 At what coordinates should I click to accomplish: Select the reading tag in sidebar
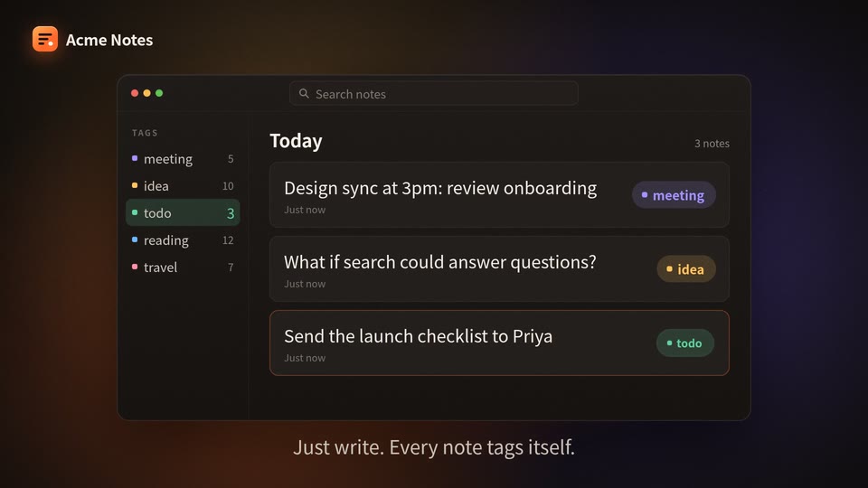183,240
